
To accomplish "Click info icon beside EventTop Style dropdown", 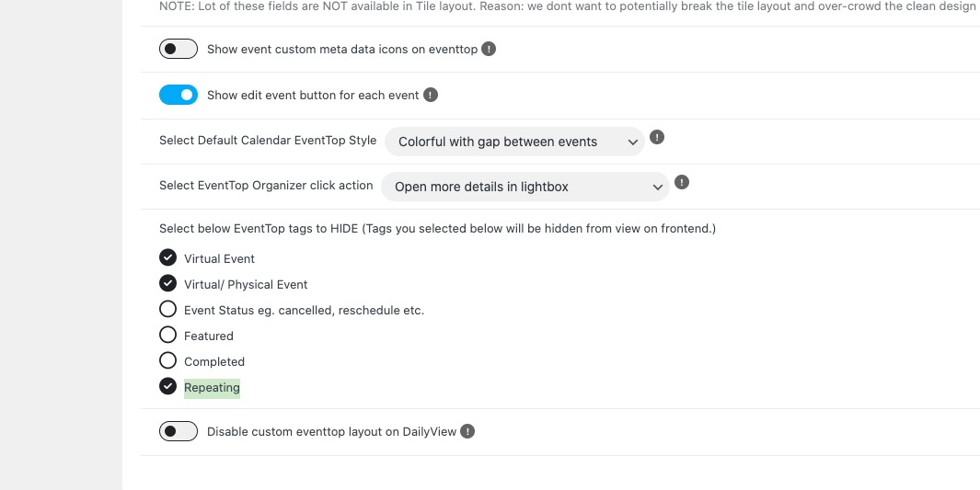I will 657,137.
